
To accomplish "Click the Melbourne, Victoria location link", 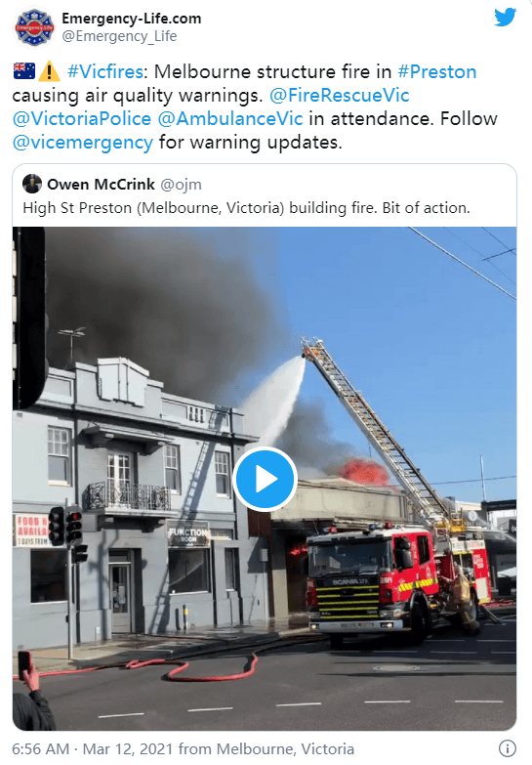I will [x=285, y=748].
